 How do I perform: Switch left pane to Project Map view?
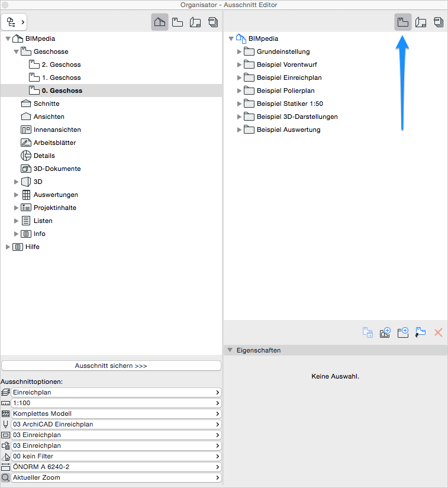click(x=159, y=22)
